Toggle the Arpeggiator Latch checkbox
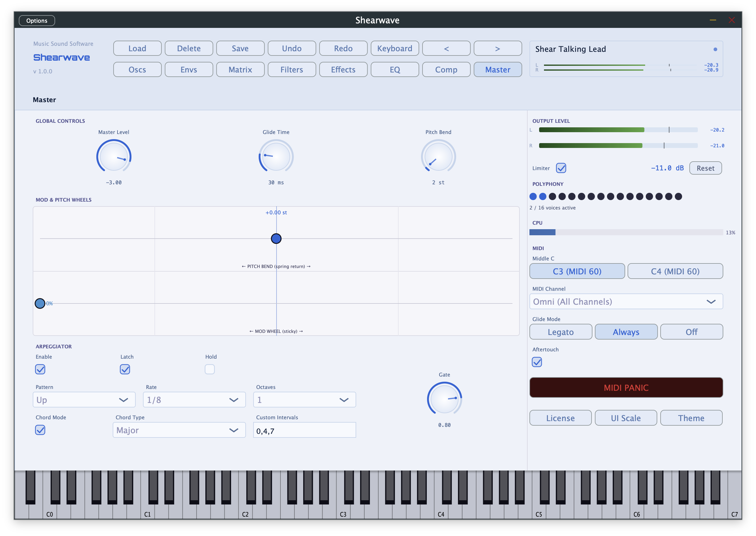The image size is (756, 536). [125, 369]
